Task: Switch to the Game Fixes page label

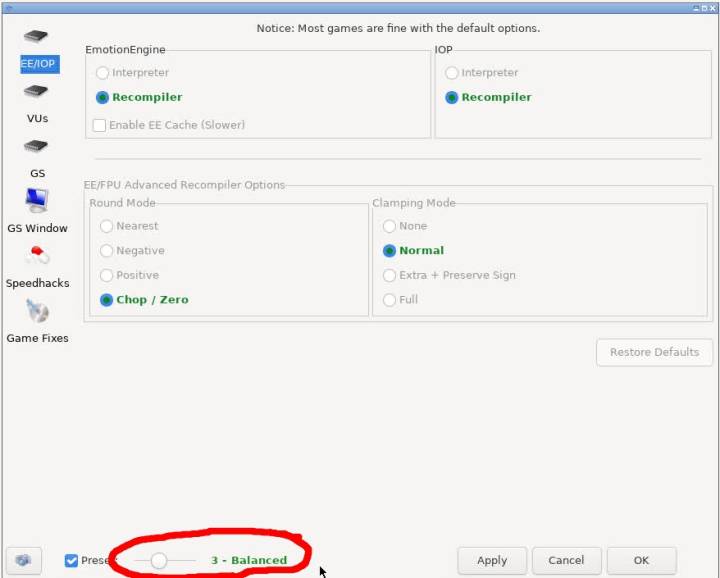Action: point(38,338)
